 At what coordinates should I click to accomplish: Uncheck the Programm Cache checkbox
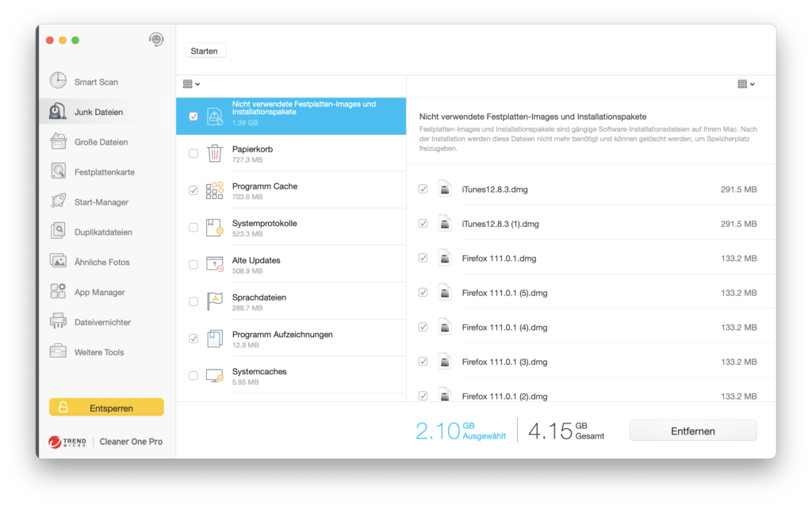point(193,190)
